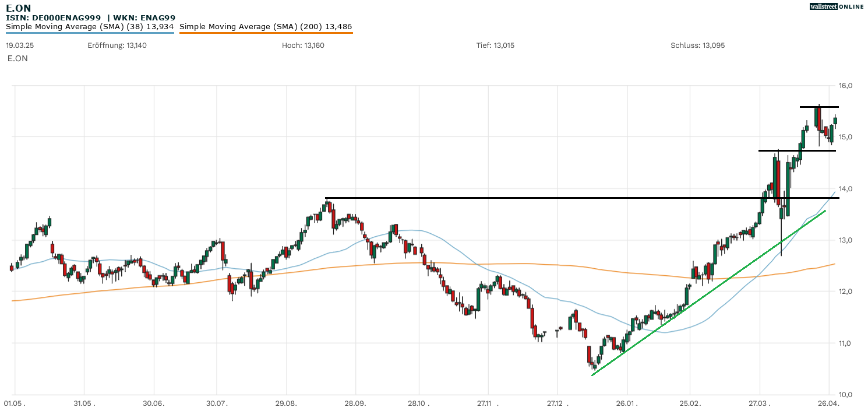Click the Hoch: 13,160 value
The height and width of the screenshot is (407, 868).
point(303,45)
